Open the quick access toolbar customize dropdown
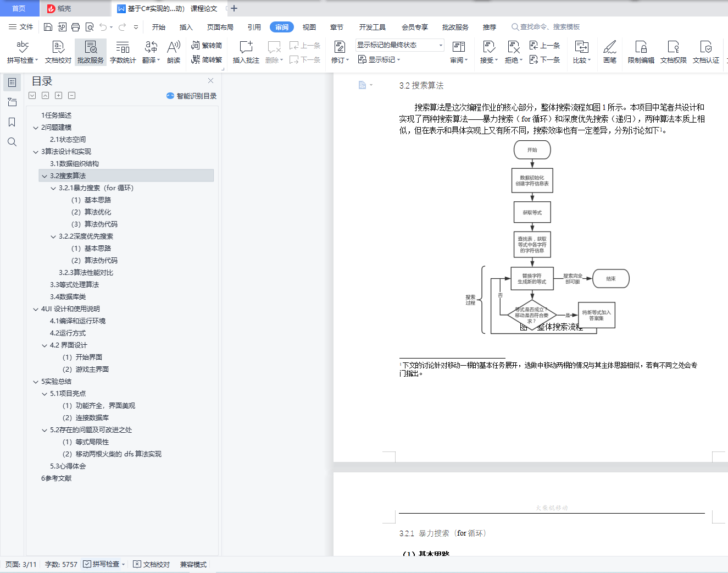This screenshot has width=728, height=573. click(x=136, y=27)
